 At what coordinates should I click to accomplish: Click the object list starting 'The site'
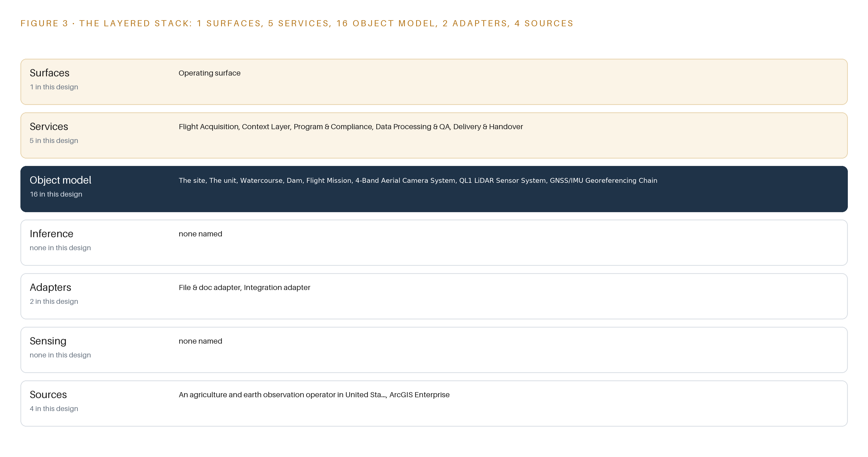tap(418, 181)
